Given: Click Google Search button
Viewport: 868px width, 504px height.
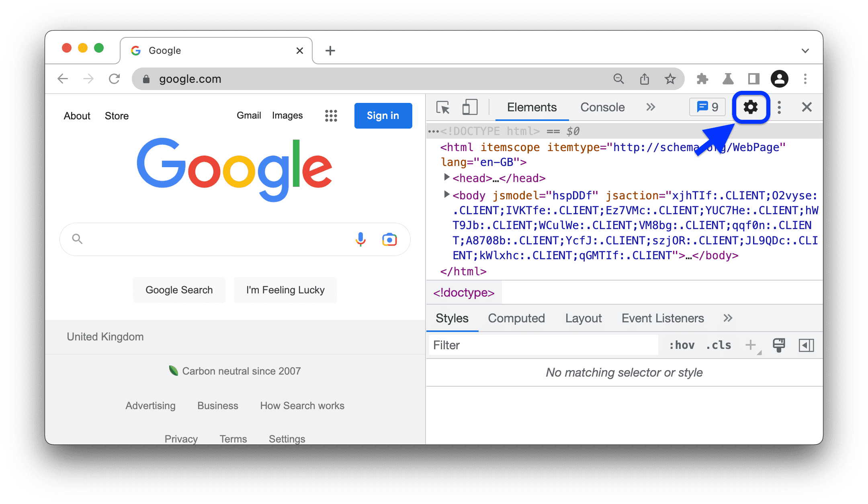Looking at the screenshot, I should pyautogui.click(x=179, y=290).
